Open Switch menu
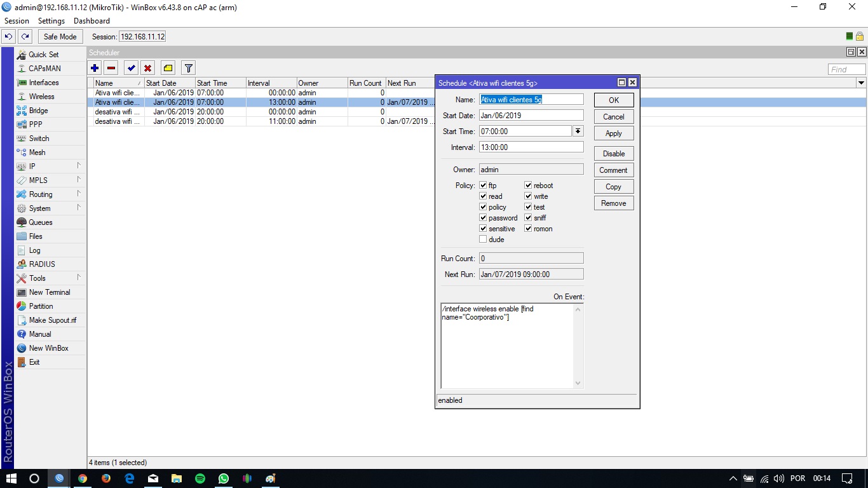 click(x=50, y=139)
